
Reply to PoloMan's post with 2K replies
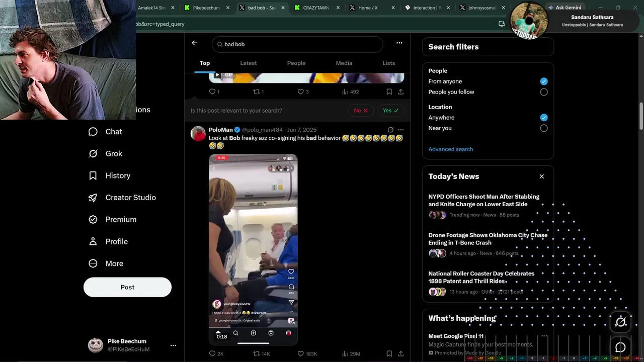(x=216, y=353)
